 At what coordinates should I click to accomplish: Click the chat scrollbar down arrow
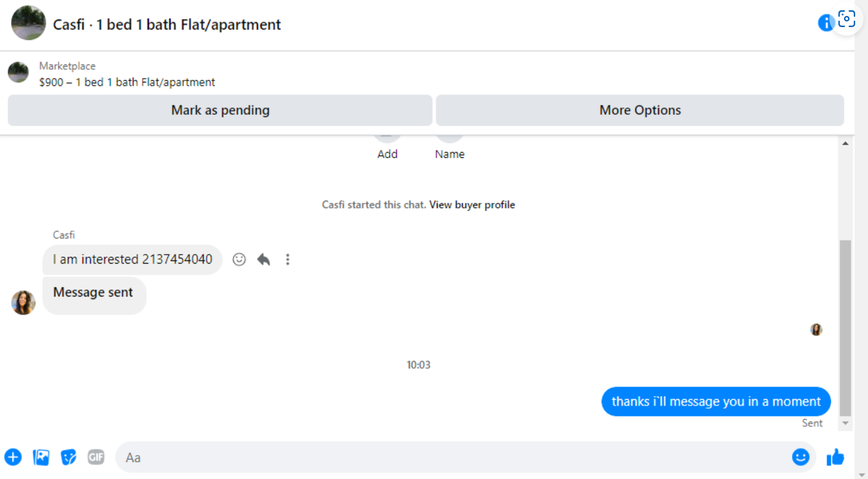845,424
